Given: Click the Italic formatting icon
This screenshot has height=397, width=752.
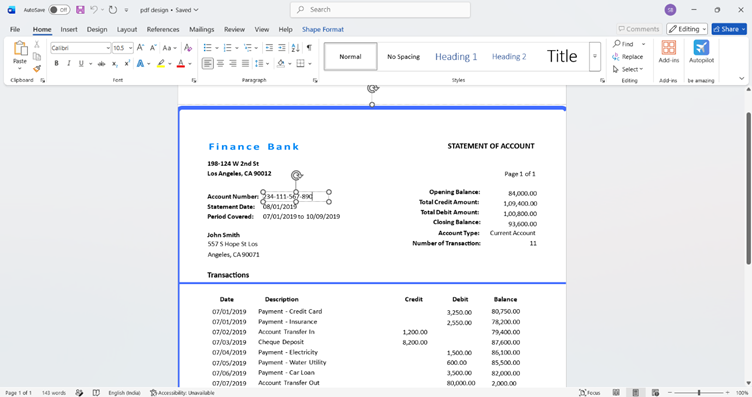Looking at the screenshot, I should (69, 63).
